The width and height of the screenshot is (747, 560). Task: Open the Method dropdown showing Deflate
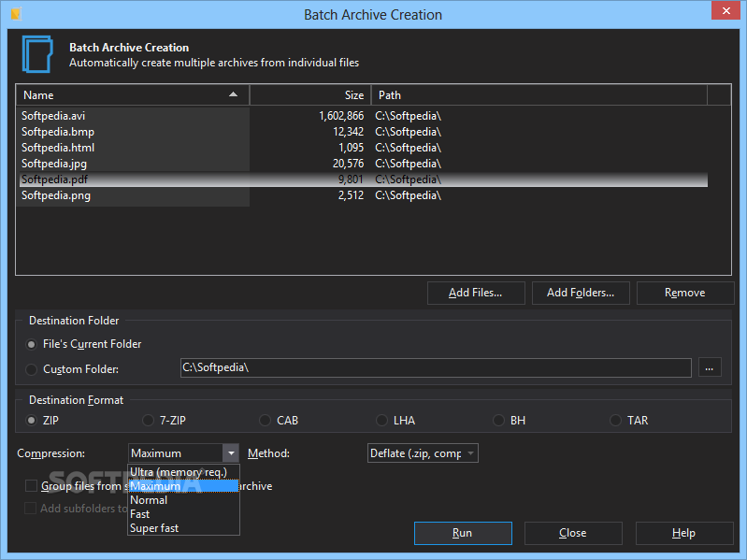tap(423, 453)
